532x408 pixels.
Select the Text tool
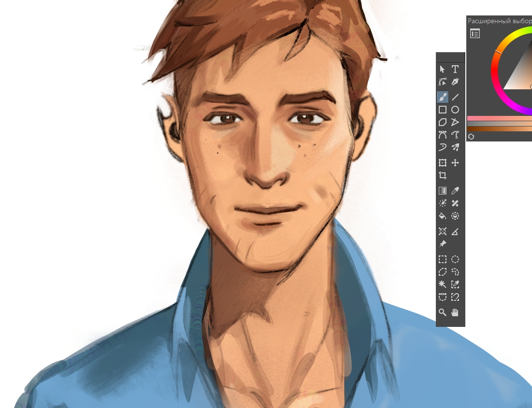coord(455,70)
